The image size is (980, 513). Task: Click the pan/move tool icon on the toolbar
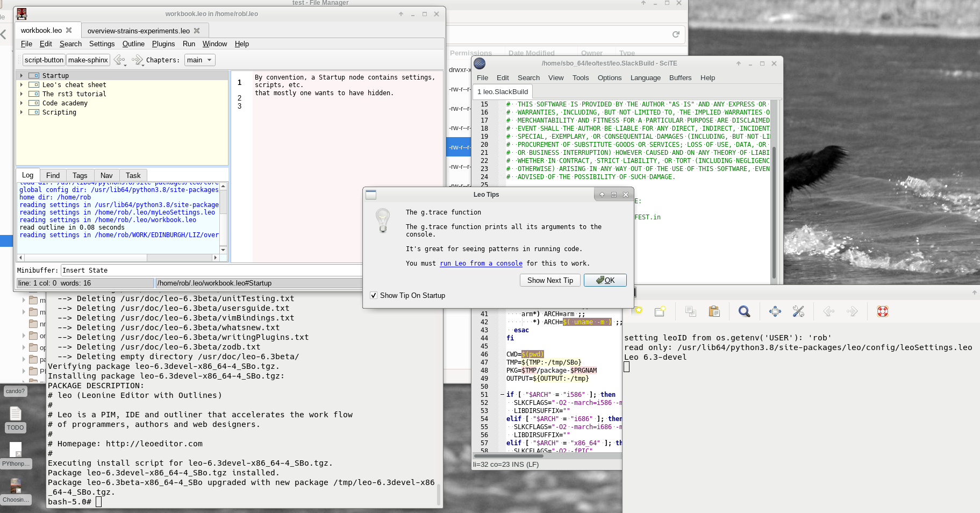coord(775,311)
